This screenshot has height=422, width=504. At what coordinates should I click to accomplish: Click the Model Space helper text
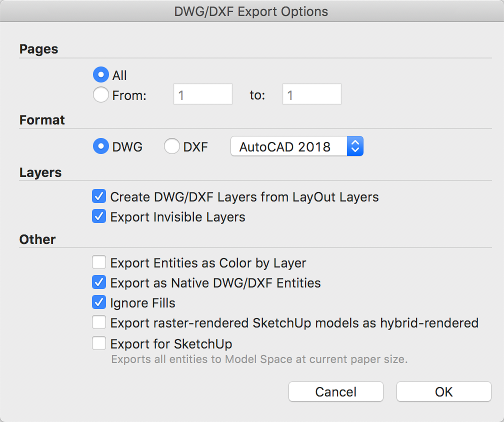pyautogui.click(x=259, y=359)
